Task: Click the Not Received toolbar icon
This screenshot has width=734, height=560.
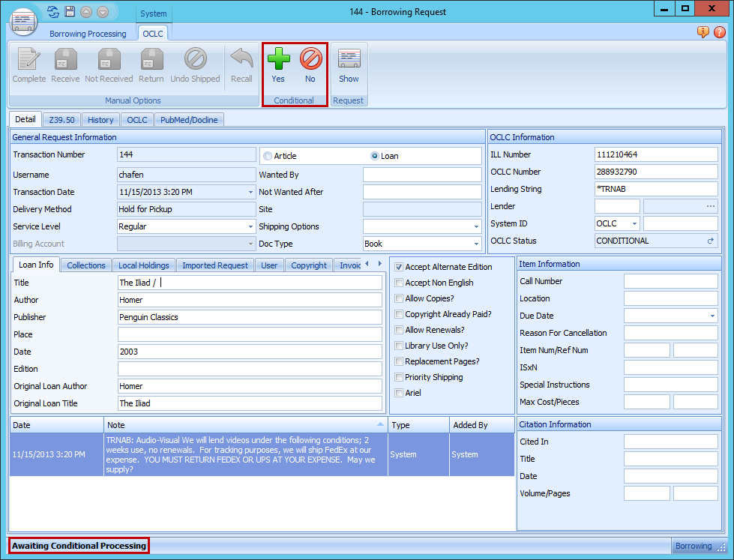Action: [x=108, y=66]
